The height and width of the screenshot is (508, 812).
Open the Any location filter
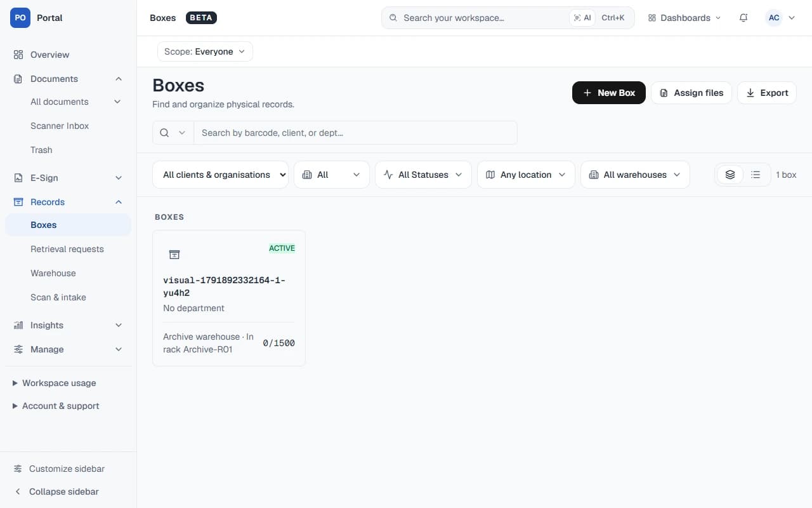[x=526, y=175]
